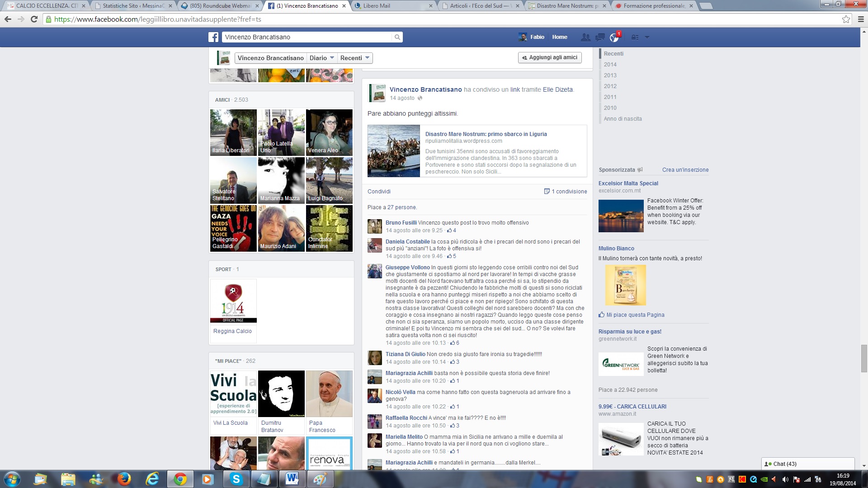The image size is (868, 488).
Task: Open Fabio profile link in top bar
Action: (x=532, y=37)
